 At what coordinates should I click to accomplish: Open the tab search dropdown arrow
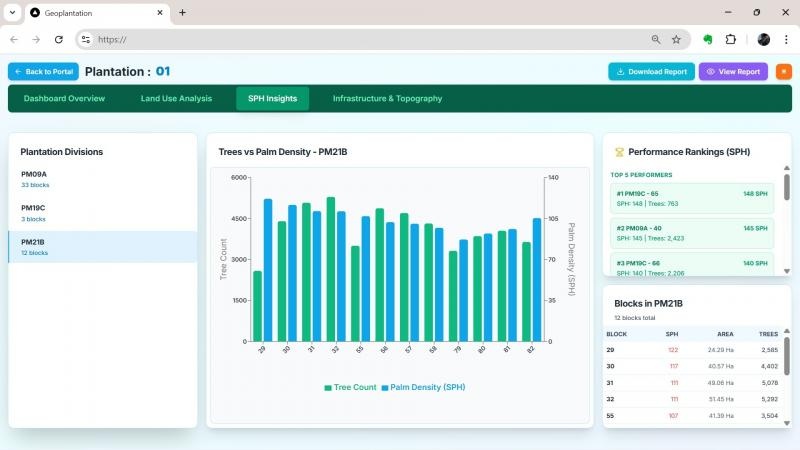click(x=12, y=12)
